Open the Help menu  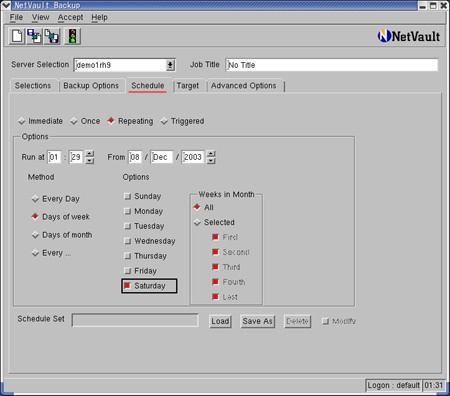(x=99, y=17)
